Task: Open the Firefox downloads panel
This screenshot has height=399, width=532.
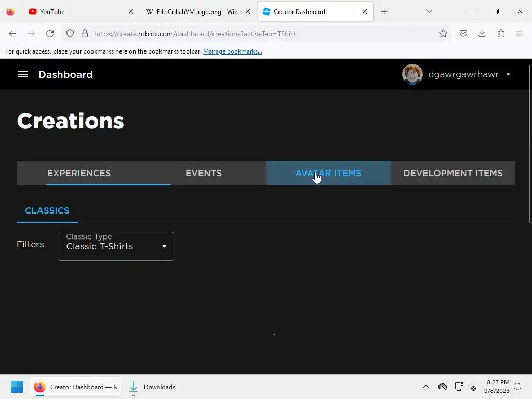Action: 482,33
